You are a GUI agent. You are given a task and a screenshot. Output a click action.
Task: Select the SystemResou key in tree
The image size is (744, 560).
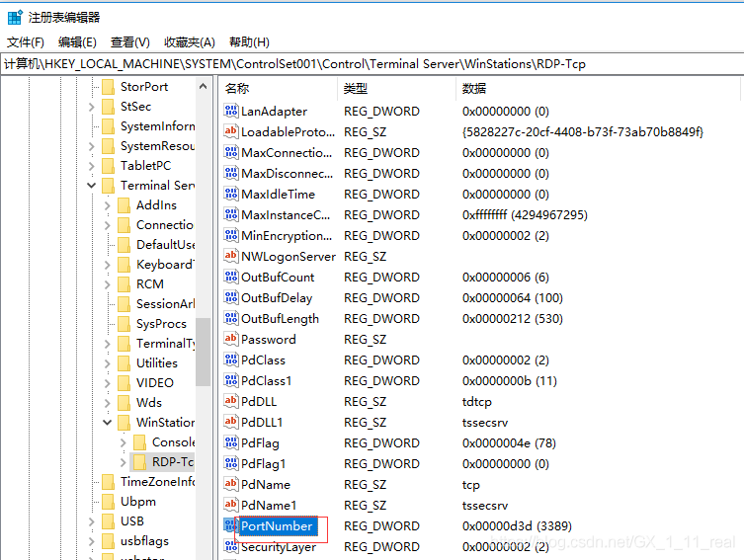click(157, 146)
